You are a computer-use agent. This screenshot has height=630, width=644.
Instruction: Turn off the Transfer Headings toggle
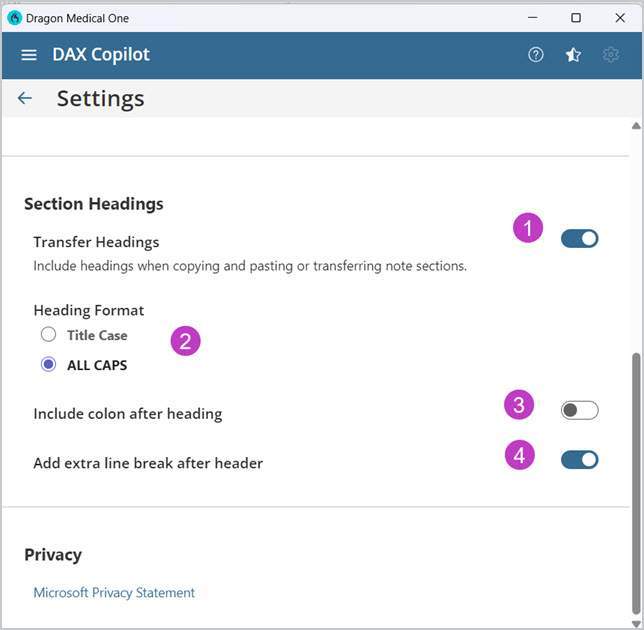tap(579, 239)
